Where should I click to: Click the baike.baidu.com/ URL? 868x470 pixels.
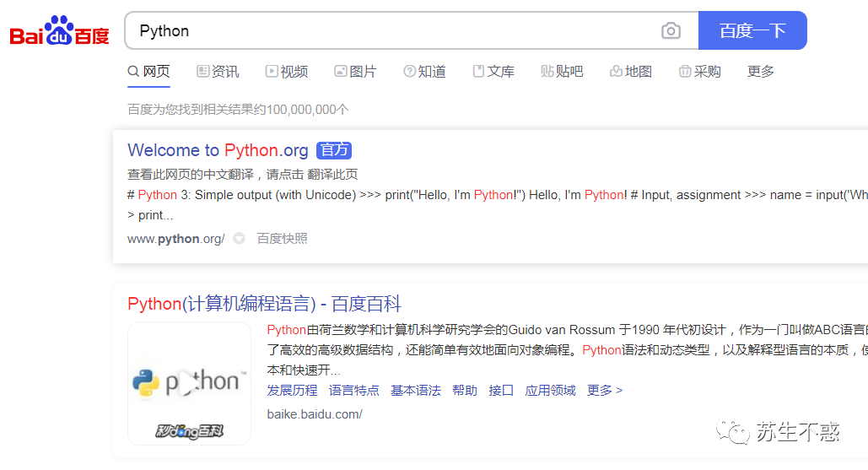(315, 414)
